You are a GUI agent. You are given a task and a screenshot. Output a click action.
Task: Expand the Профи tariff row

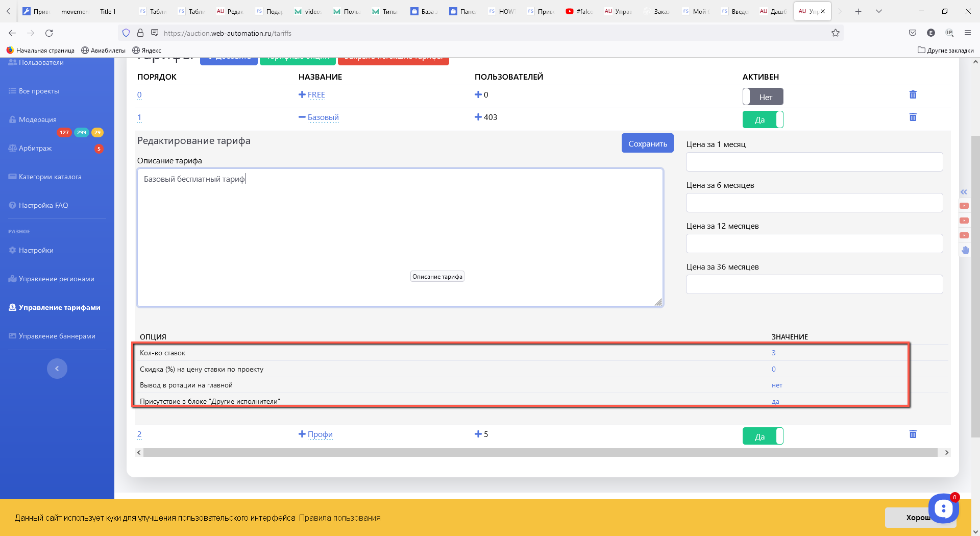[x=302, y=434]
